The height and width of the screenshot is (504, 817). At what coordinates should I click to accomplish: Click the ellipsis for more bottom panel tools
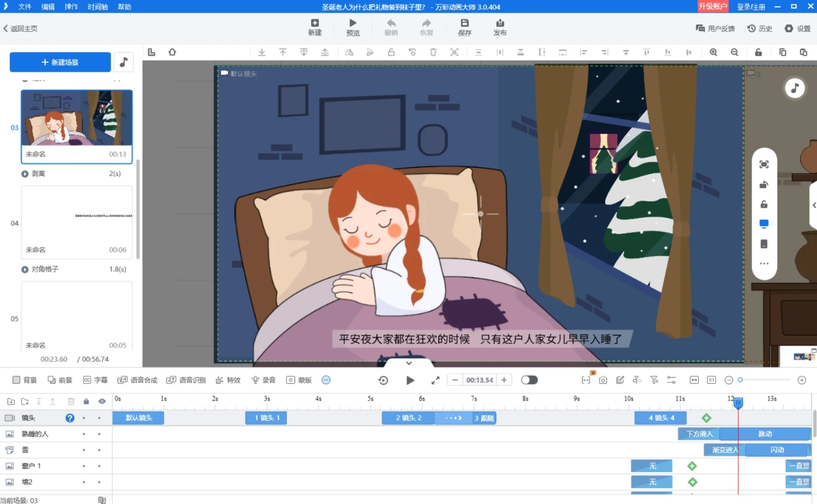tap(326, 380)
